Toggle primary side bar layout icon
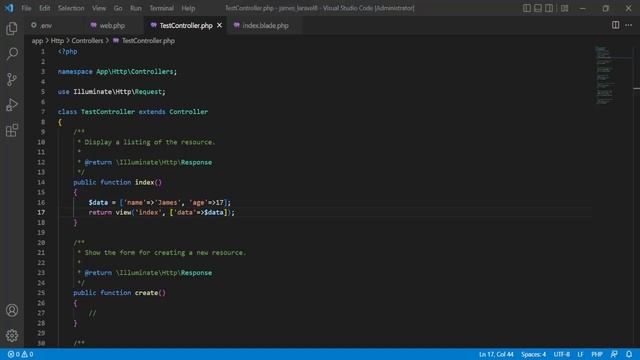 [x=527, y=8]
